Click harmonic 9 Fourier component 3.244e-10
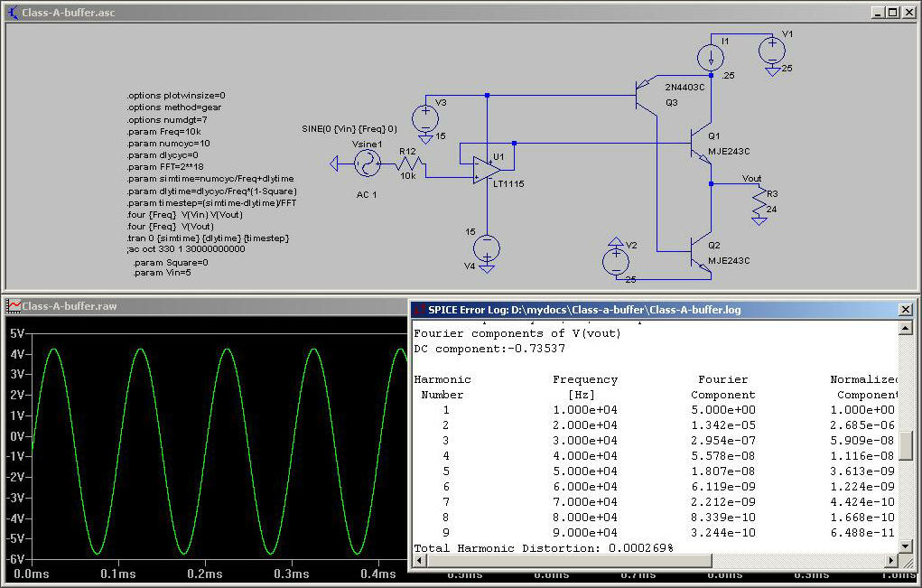The image size is (922, 588). 723,533
